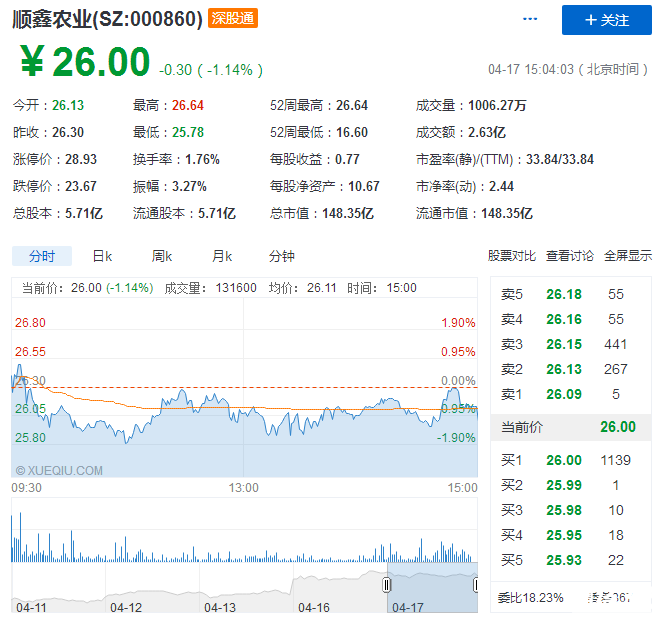Click the 涨停价 value 28.93

(x=81, y=159)
